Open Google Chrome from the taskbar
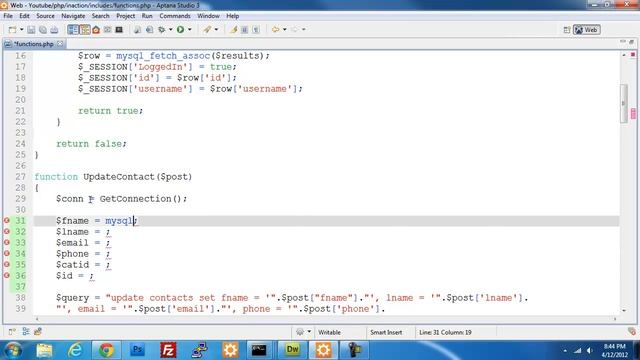This screenshot has height=360, width=640. (107, 350)
